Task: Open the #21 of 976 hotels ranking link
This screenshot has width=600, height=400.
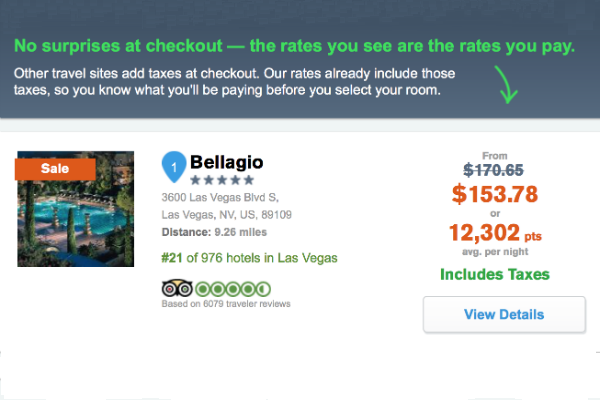Action: [249, 258]
